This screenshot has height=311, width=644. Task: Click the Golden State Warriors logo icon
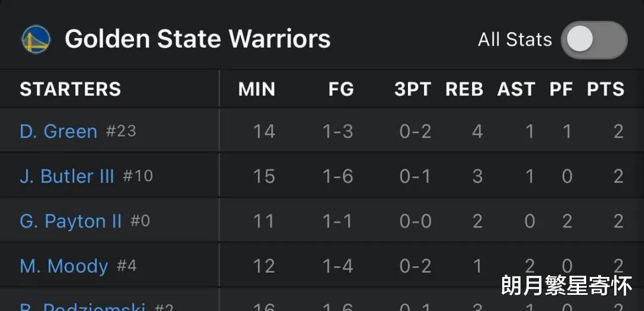point(36,39)
